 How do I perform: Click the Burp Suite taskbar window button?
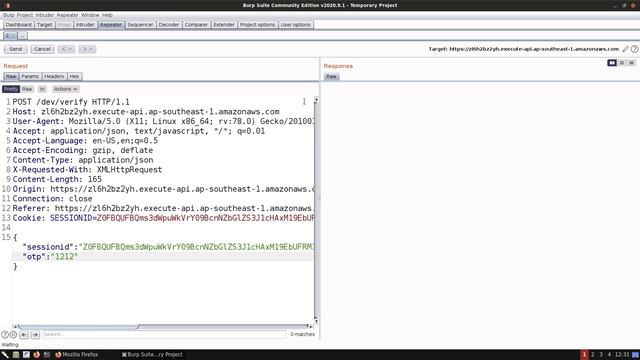[152, 355]
